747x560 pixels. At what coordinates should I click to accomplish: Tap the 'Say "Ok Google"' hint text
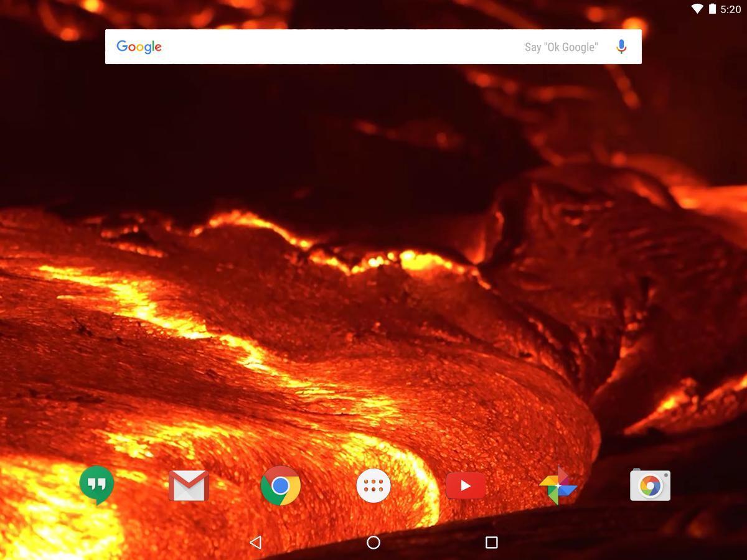[x=561, y=47]
